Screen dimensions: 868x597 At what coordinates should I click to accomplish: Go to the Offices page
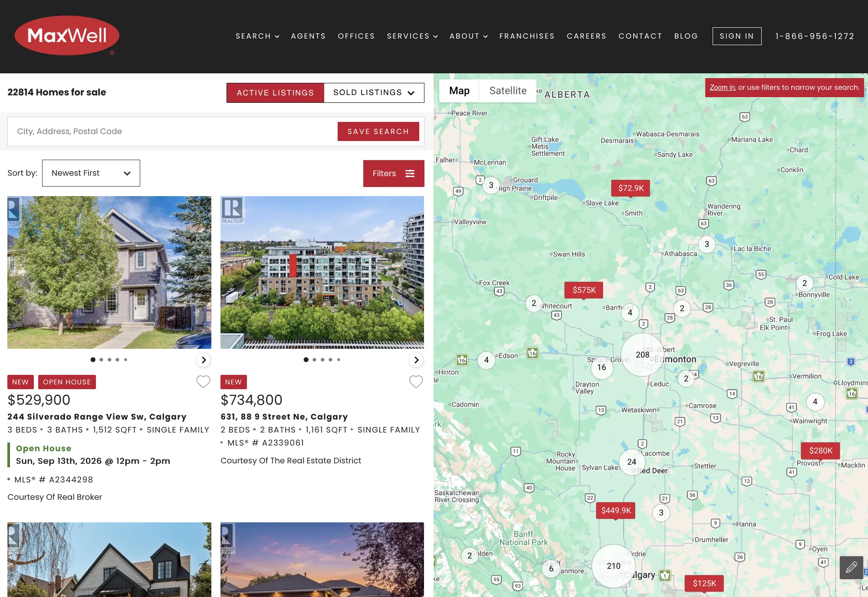click(x=356, y=36)
